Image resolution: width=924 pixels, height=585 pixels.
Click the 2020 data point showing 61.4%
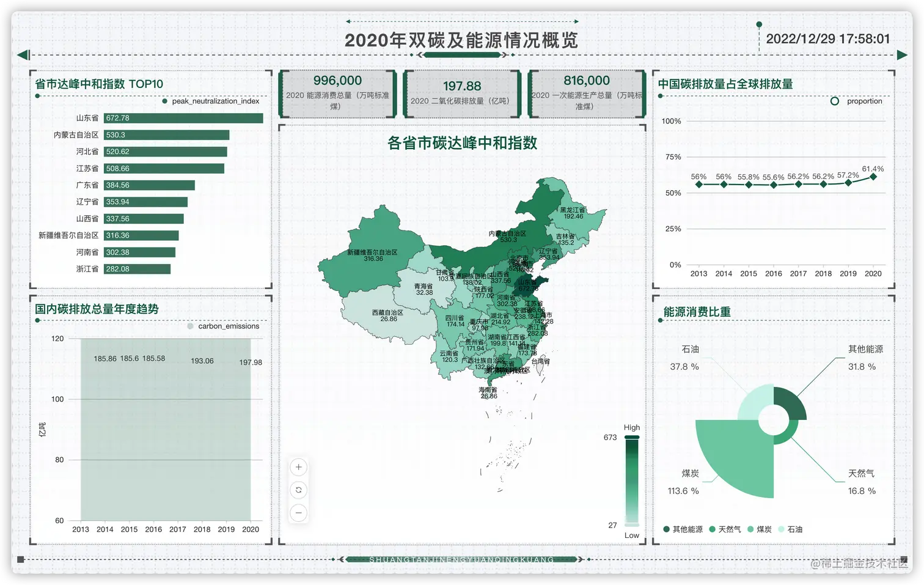click(x=873, y=177)
